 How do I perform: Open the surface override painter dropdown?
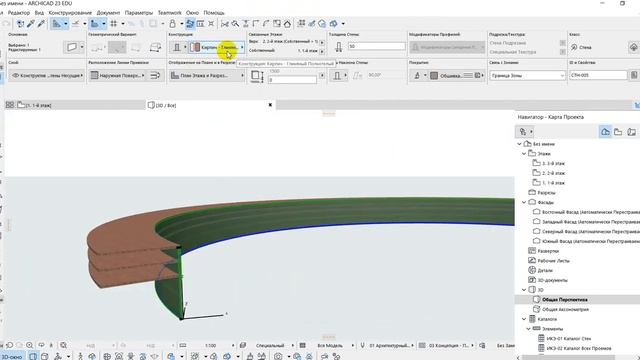pyautogui.click(x=419, y=76)
